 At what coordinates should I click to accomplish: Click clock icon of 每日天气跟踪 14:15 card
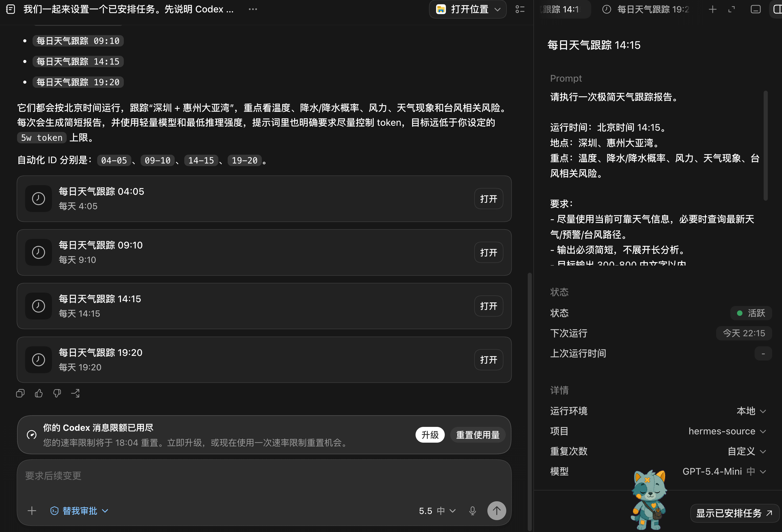tap(38, 306)
